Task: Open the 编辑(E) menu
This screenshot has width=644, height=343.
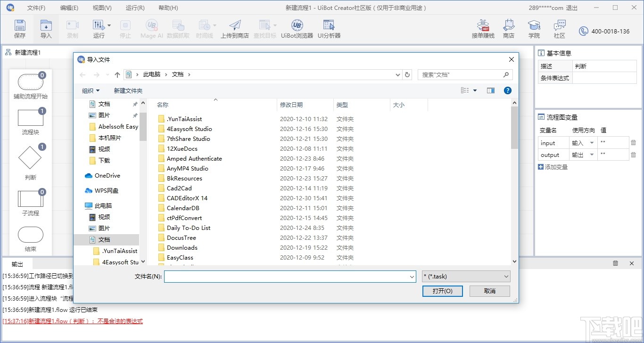Action: (69, 8)
